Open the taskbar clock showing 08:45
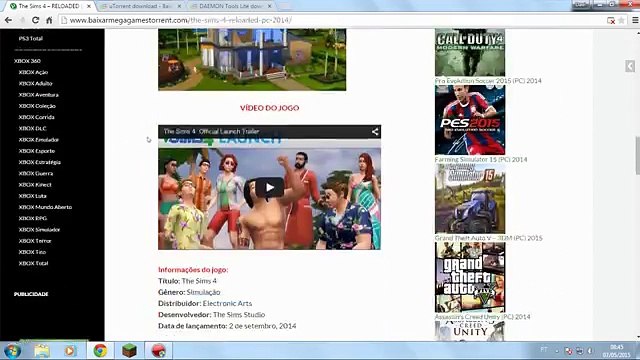 [617, 351]
